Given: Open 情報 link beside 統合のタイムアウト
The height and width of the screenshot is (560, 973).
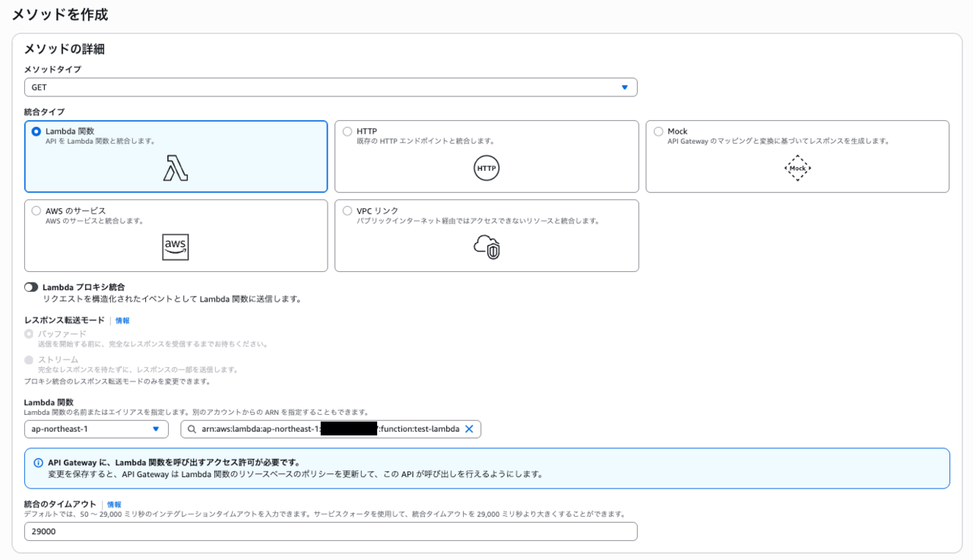Looking at the screenshot, I should 114,505.
